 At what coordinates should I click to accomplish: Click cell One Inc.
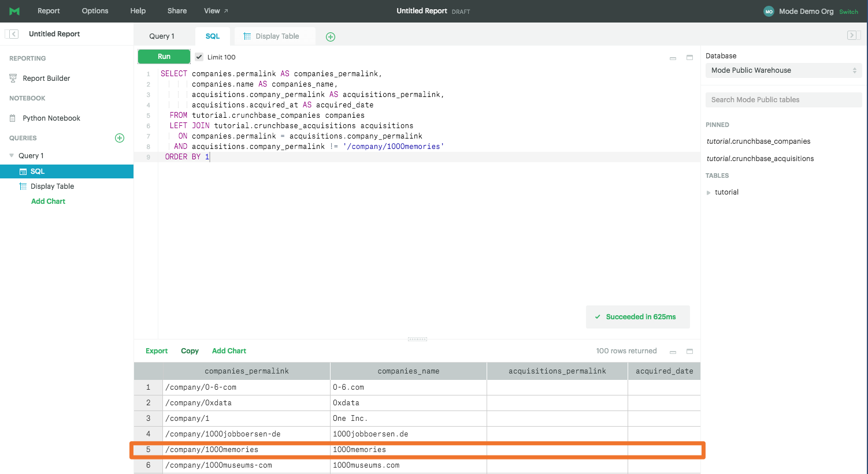click(409, 419)
